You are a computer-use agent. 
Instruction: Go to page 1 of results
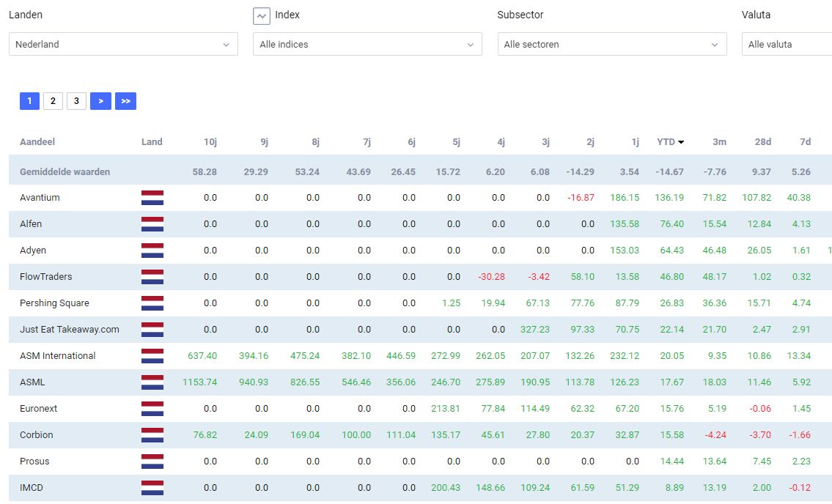point(30,101)
